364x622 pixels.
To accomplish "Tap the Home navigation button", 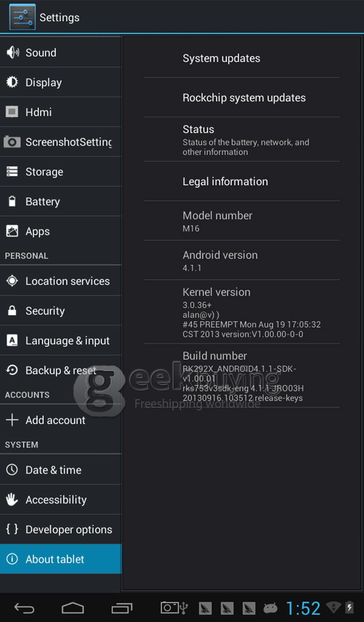I will coord(73,608).
